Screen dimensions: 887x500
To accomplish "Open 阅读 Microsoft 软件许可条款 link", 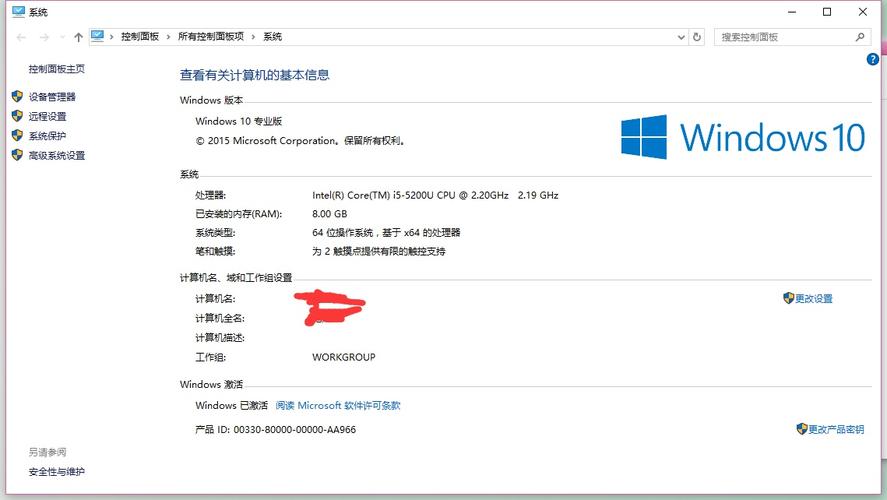I will click(x=338, y=406).
